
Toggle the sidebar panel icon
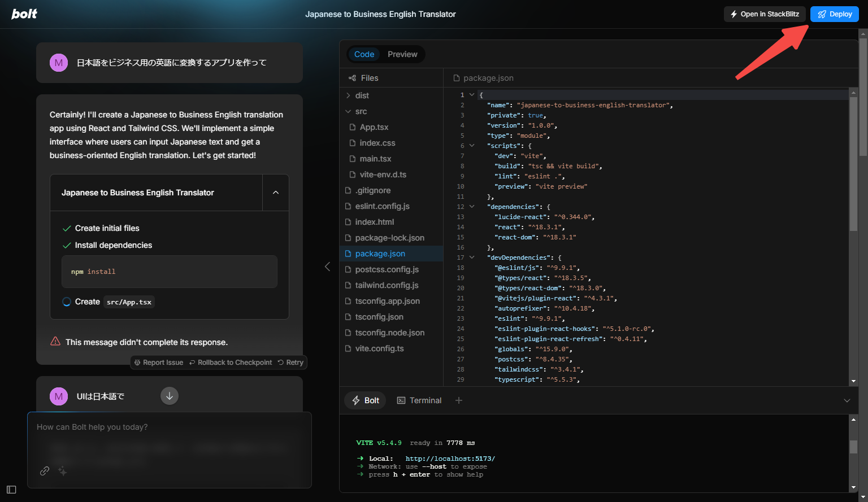click(11, 490)
